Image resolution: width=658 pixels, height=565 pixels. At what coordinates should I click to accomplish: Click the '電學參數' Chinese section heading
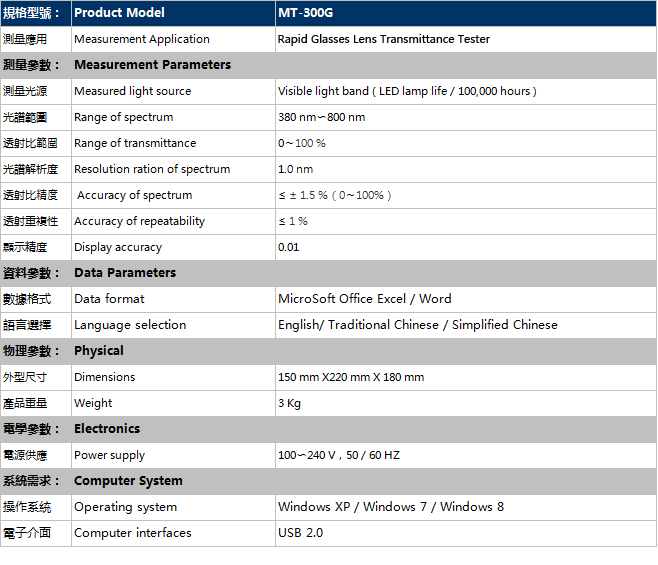(31, 429)
